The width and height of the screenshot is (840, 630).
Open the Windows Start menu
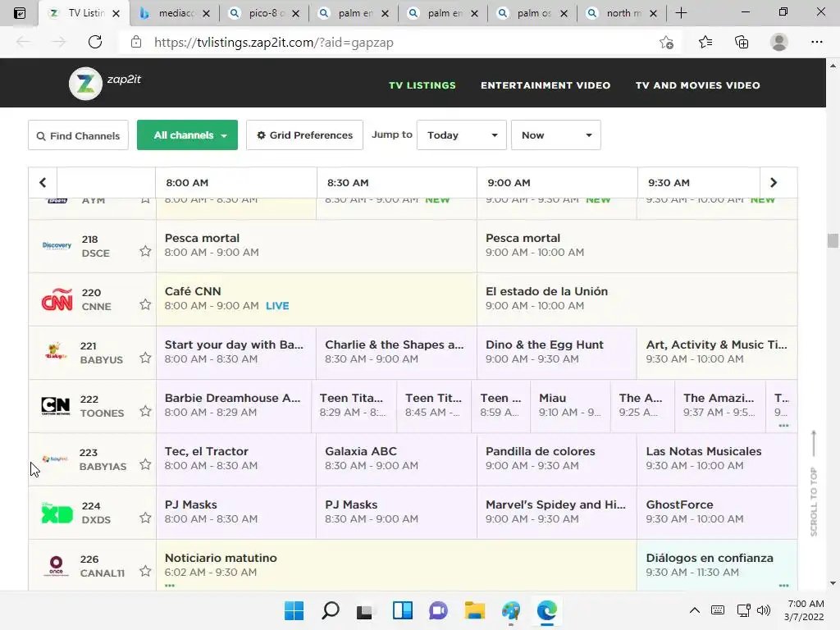click(294, 610)
